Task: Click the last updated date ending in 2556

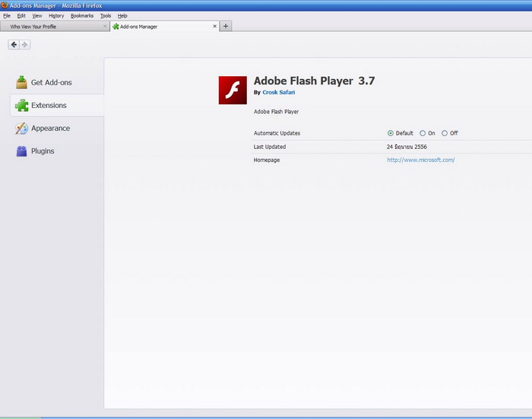Action: pos(407,147)
